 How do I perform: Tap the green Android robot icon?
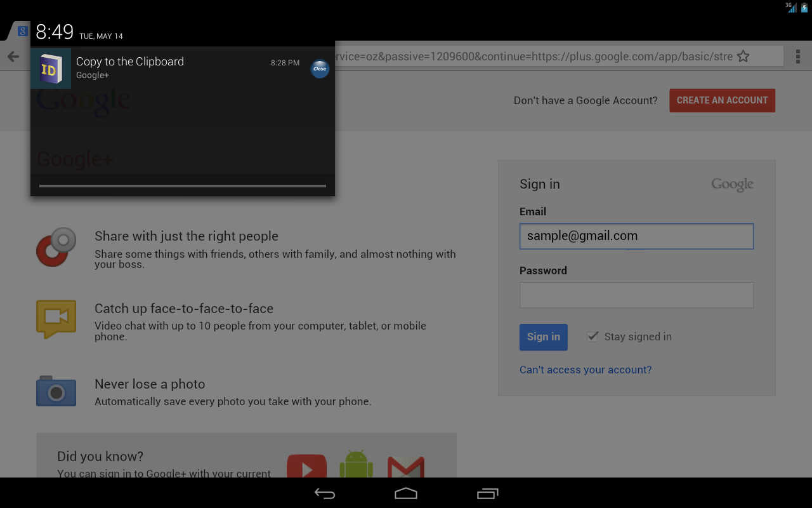[357, 464]
